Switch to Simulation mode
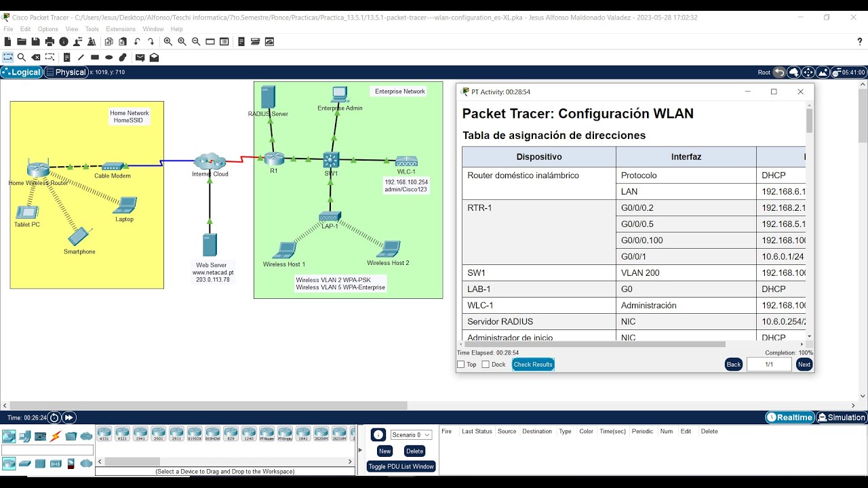This screenshot has width=868, height=488. coord(842,418)
